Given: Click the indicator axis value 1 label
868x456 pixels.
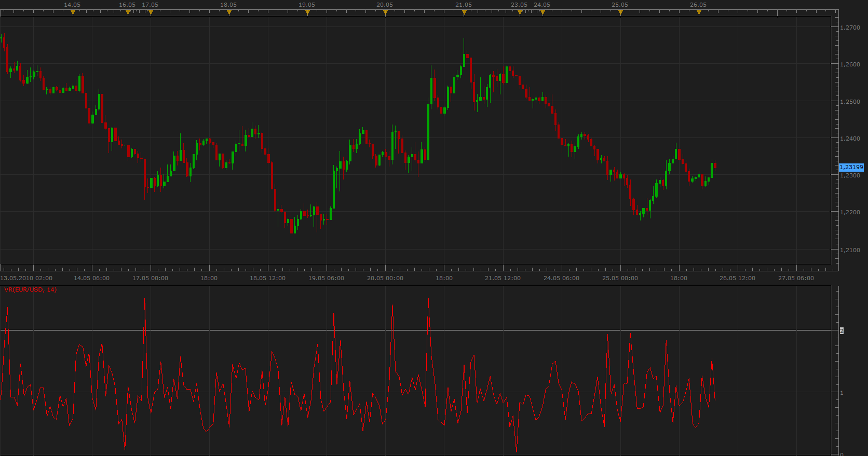Looking at the screenshot, I should tap(842, 393).
